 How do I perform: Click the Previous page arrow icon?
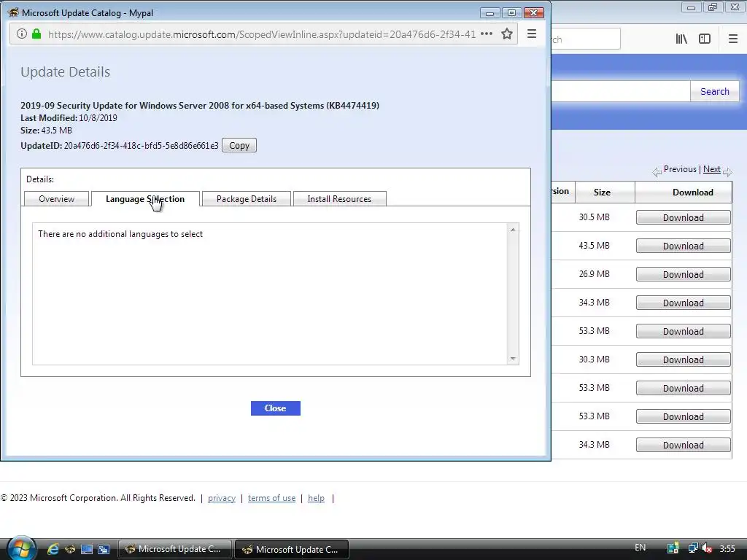[657, 171]
